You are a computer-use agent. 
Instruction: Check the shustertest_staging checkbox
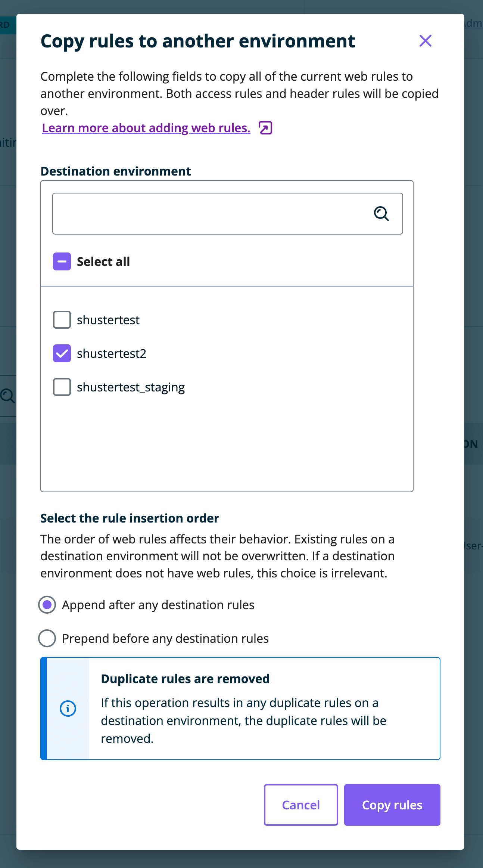tap(62, 387)
